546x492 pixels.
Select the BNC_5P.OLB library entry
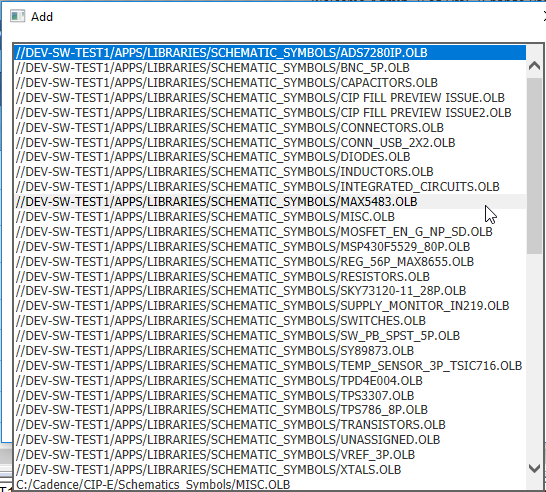pos(270,68)
